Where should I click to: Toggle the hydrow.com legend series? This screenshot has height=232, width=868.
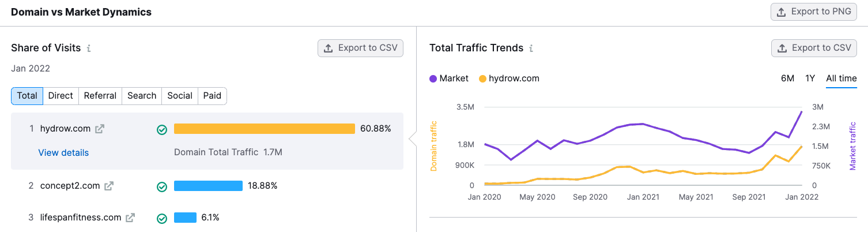pyautogui.click(x=509, y=78)
